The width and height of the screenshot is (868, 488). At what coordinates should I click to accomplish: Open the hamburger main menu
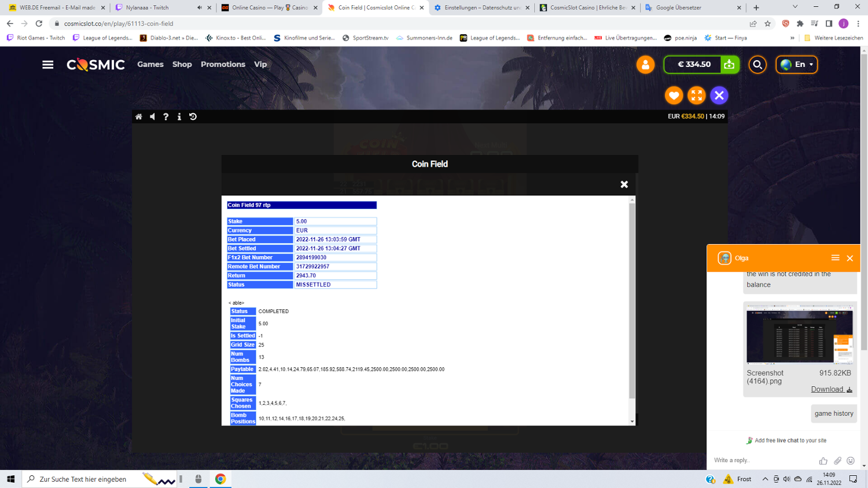coord(48,65)
